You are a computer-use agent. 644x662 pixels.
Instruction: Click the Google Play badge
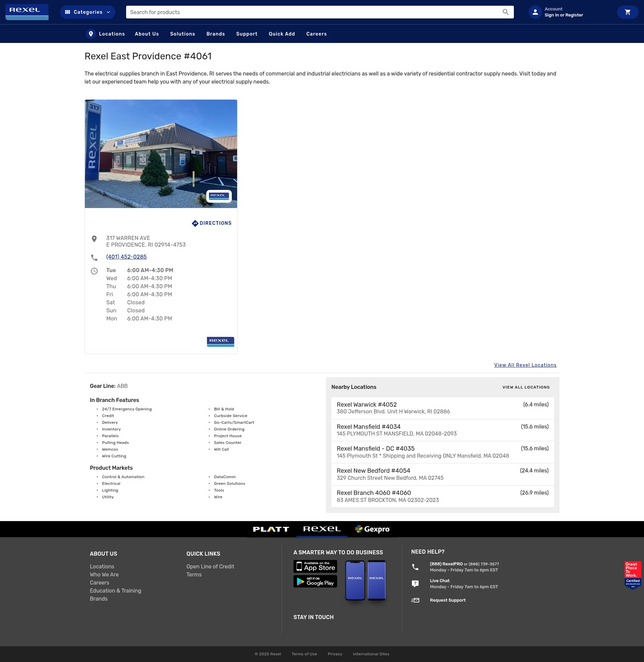pyautogui.click(x=315, y=581)
